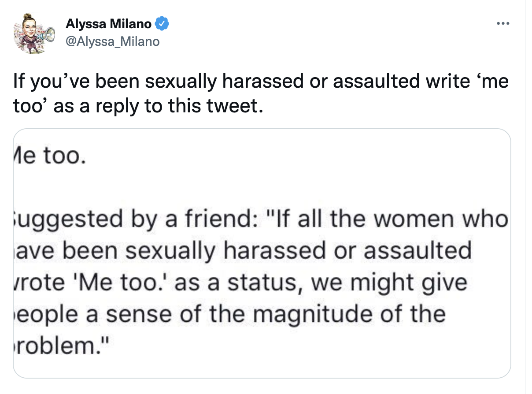The image size is (532, 394).
Task: Open the @Alyssa_Milano handle link
Action: [x=112, y=42]
